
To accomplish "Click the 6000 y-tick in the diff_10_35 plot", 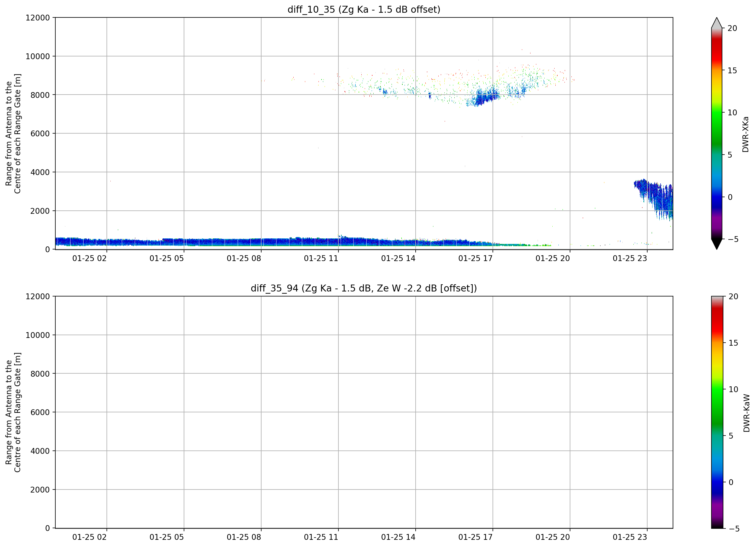I will pyautogui.click(x=40, y=134).
